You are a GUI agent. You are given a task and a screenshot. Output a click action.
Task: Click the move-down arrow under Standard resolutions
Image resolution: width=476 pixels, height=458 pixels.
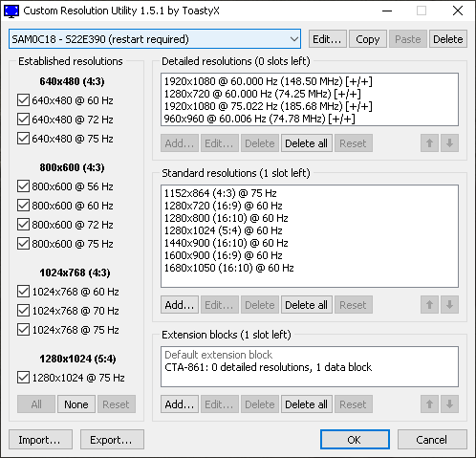coord(449,305)
